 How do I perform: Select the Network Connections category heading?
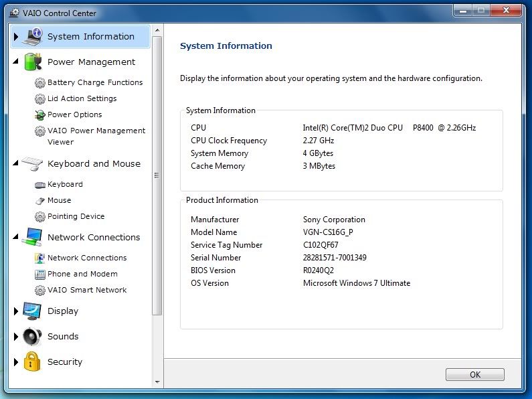point(94,237)
